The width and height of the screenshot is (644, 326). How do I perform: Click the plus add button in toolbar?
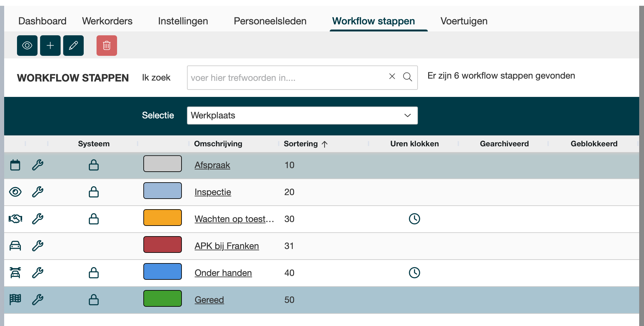click(x=50, y=46)
